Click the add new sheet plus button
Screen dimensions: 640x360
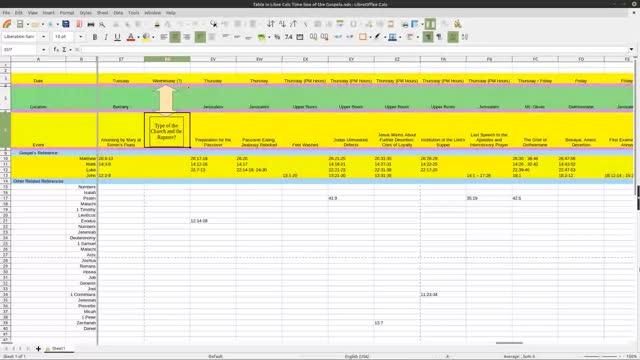[38, 349]
